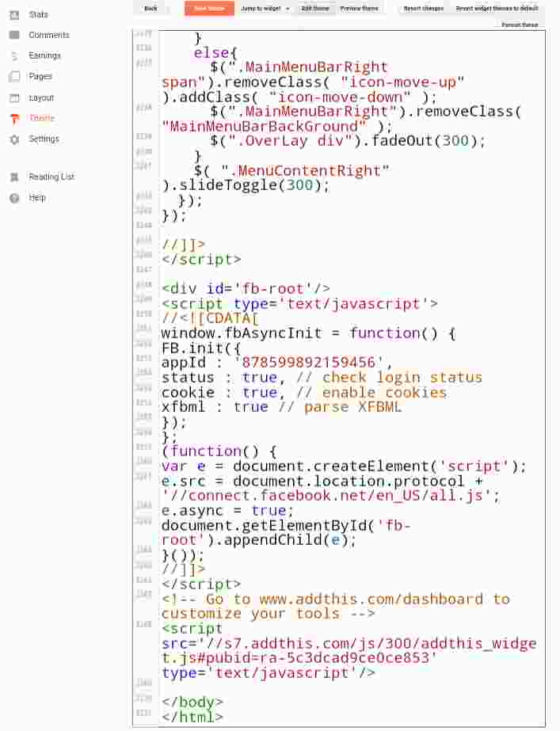Click the '//connect.facebook.net/en_US/all.js' string line
This screenshot has height=731, width=560.
click(330, 496)
